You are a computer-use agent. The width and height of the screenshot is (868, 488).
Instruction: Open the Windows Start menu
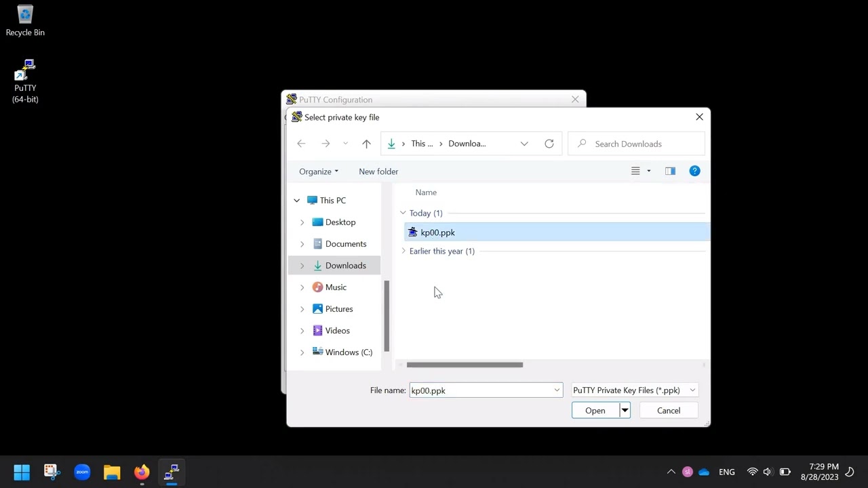[22, 472]
